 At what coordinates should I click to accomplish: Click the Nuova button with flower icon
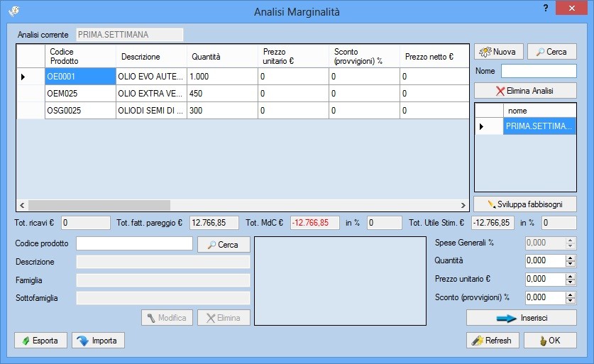click(x=499, y=52)
